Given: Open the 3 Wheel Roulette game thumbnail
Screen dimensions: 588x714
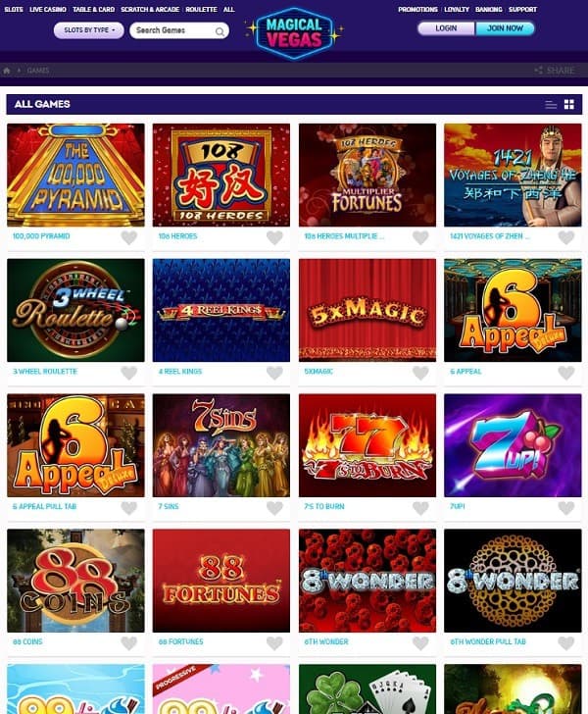Looking at the screenshot, I should [x=75, y=310].
